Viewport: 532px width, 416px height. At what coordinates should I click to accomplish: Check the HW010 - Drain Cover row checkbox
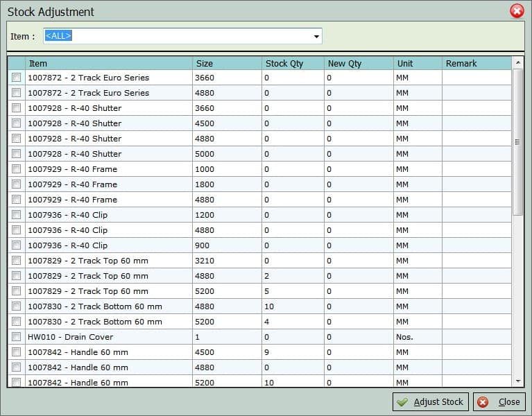[x=16, y=337]
